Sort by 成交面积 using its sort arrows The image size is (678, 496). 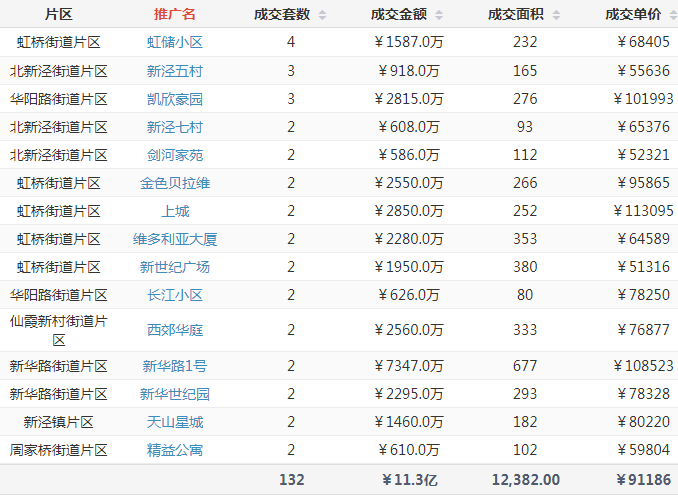[x=556, y=15]
